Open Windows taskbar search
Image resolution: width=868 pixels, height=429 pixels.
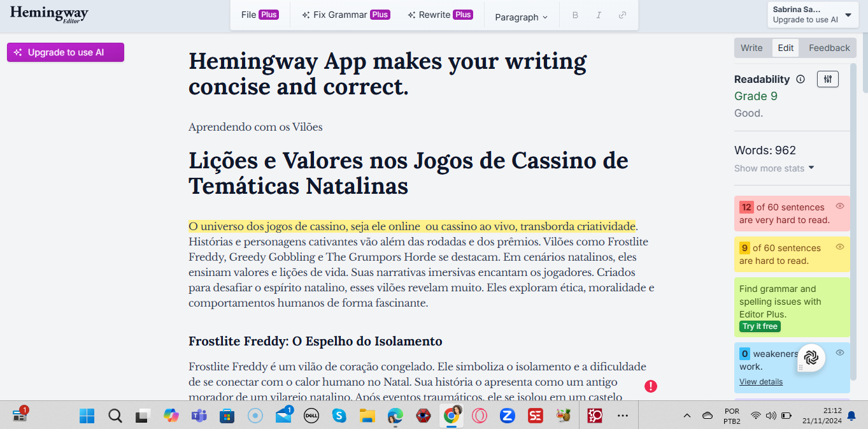(115, 416)
